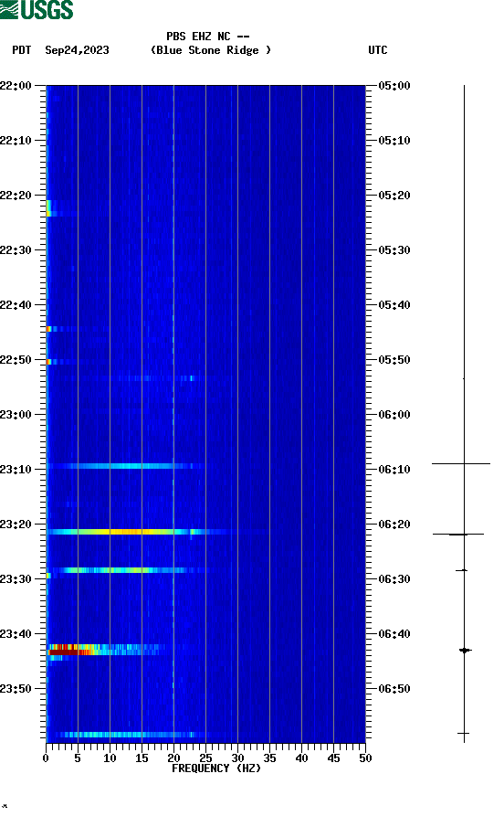Click the USGS logo
The height and width of the screenshot is (816, 504).
point(37,9)
